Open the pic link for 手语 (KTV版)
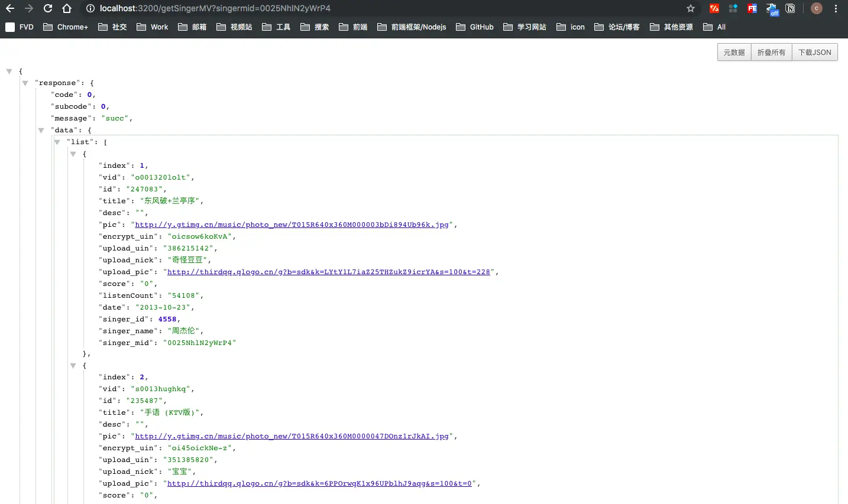 pyautogui.click(x=292, y=436)
